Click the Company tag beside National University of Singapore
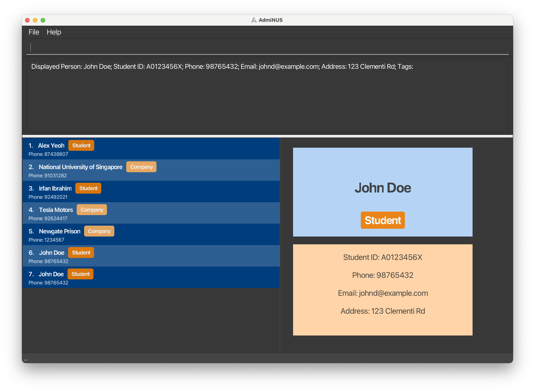This screenshot has width=535, height=392. [141, 167]
